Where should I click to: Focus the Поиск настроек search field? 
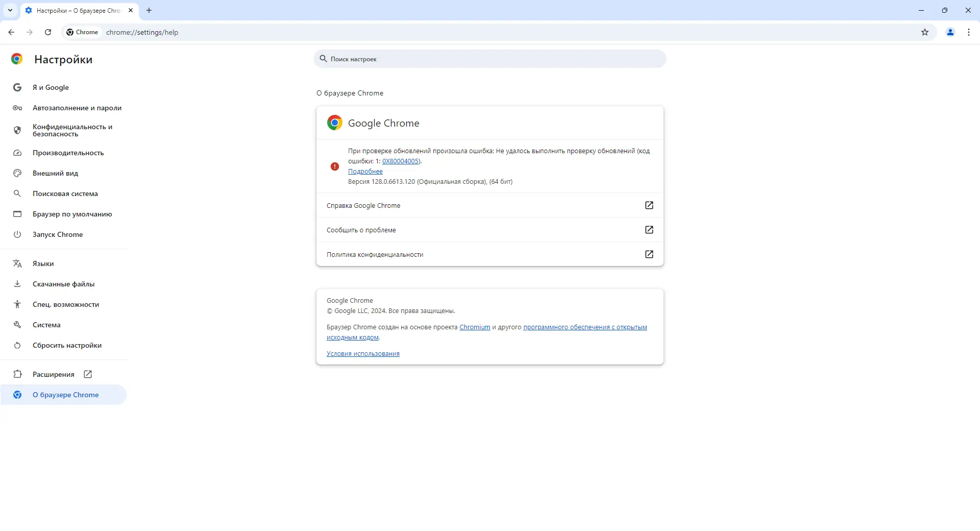pos(490,59)
